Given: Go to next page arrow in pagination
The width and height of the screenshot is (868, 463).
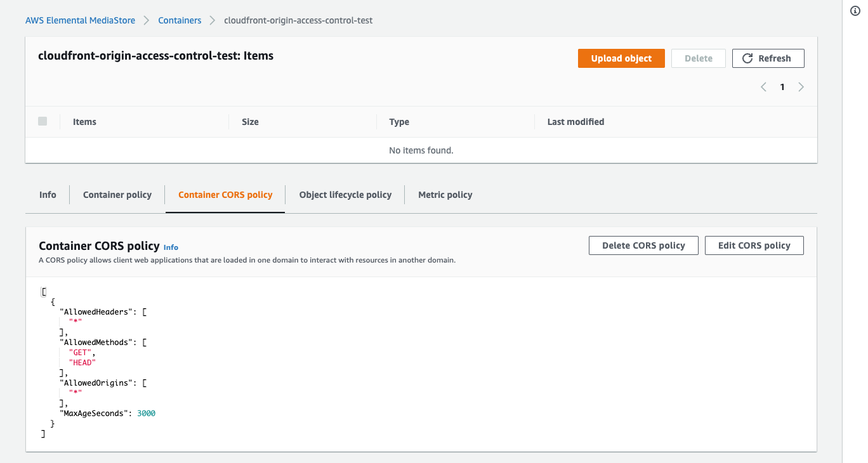Looking at the screenshot, I should tap(801, 87).
